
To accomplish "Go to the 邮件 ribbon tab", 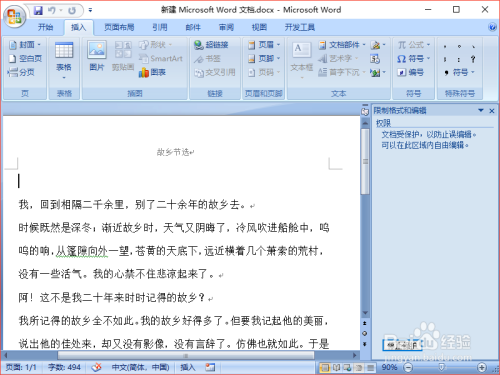I will click(x=193, y=27).
